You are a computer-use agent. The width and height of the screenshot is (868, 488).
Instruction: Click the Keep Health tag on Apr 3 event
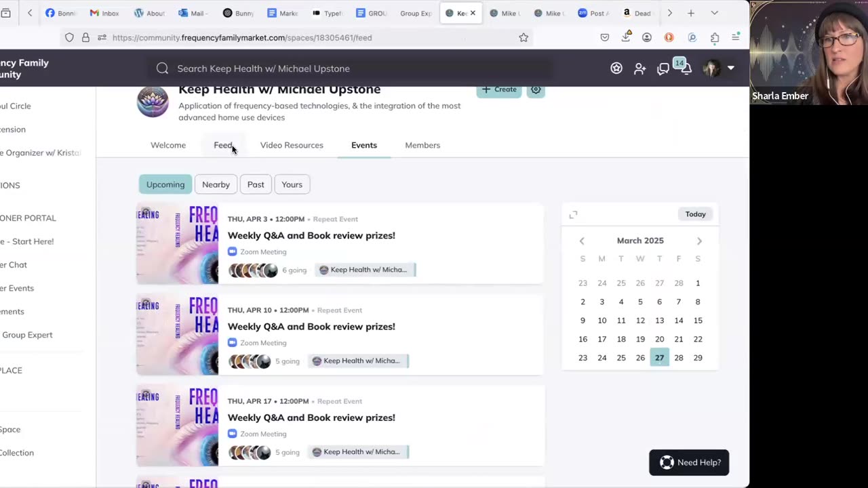coord(366,270)
